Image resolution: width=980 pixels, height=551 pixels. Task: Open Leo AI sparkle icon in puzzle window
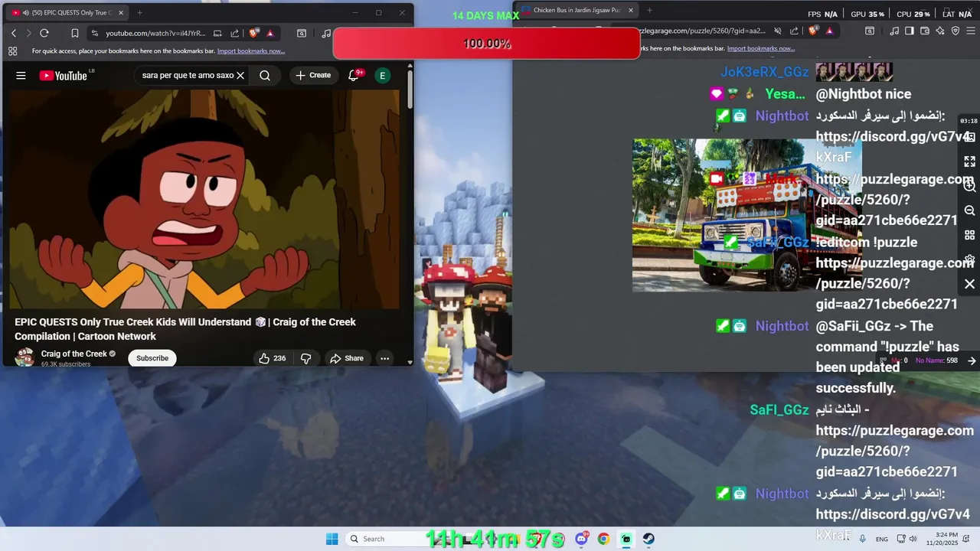tap(940, 31)
